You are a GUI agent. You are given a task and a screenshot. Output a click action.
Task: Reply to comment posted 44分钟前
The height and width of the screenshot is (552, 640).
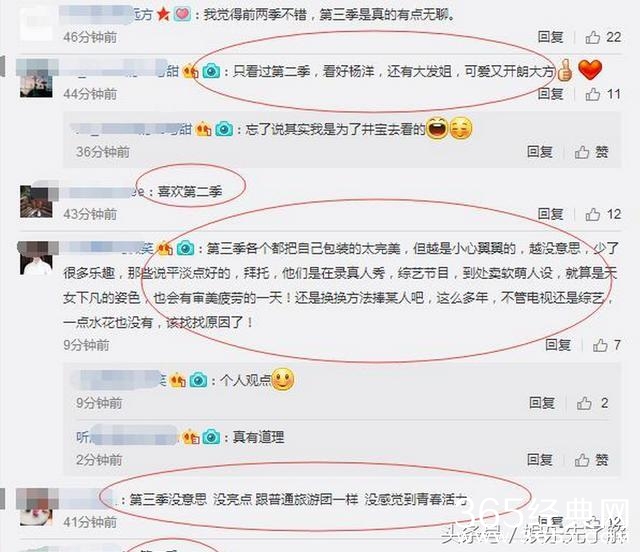[x=550, y=94]
